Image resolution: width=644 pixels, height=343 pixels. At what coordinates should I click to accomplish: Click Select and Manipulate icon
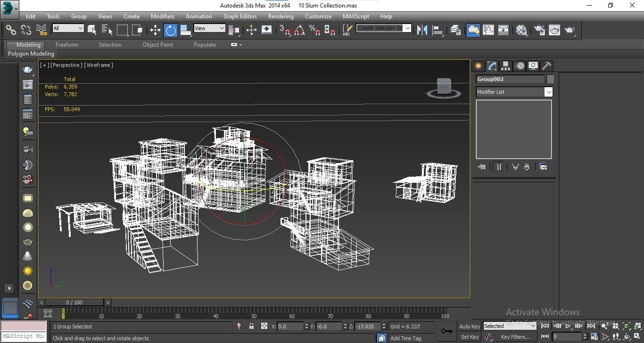(x=251, y=30)
